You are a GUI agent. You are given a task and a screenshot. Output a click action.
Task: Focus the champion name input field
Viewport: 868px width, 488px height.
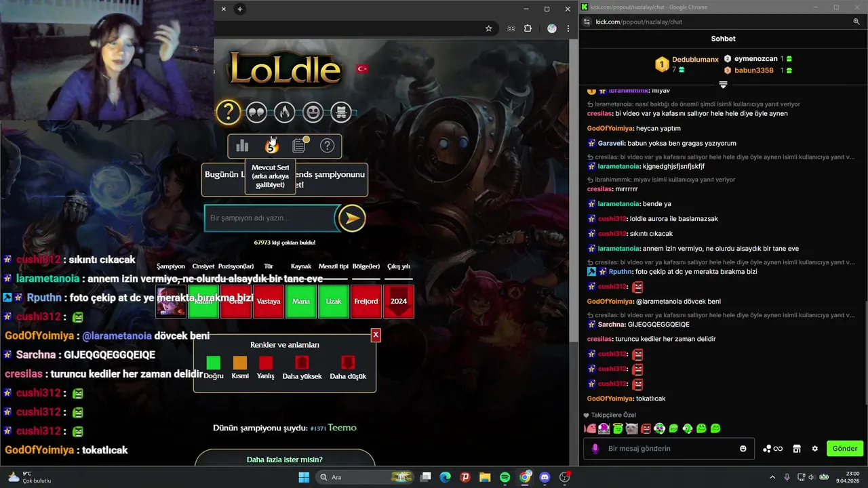pos(271,218)
